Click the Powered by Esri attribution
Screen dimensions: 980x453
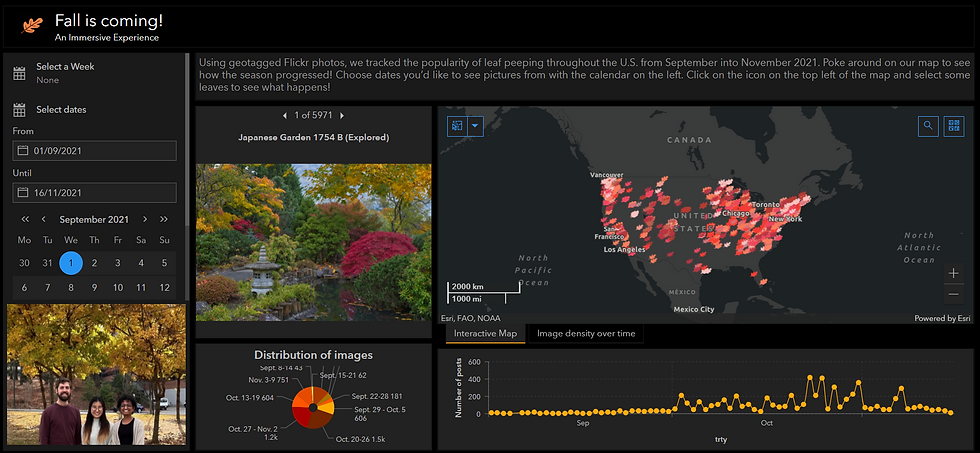coord(943,318)
